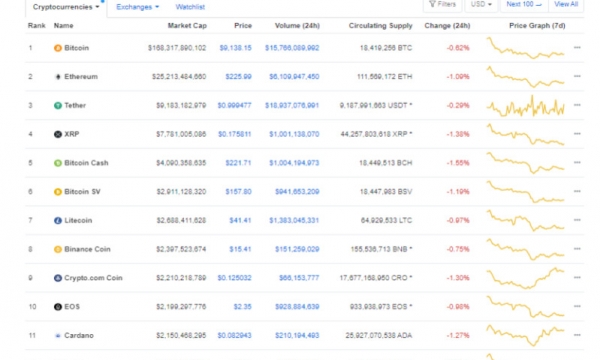Click Tether volume $18,937,076,991
Screen dimensions: 600x360
point(292,105)
